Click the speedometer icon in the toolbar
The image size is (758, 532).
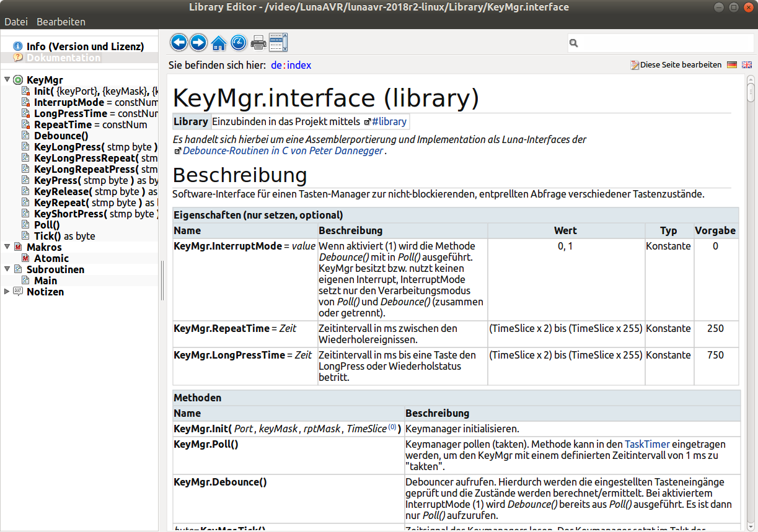238,42
